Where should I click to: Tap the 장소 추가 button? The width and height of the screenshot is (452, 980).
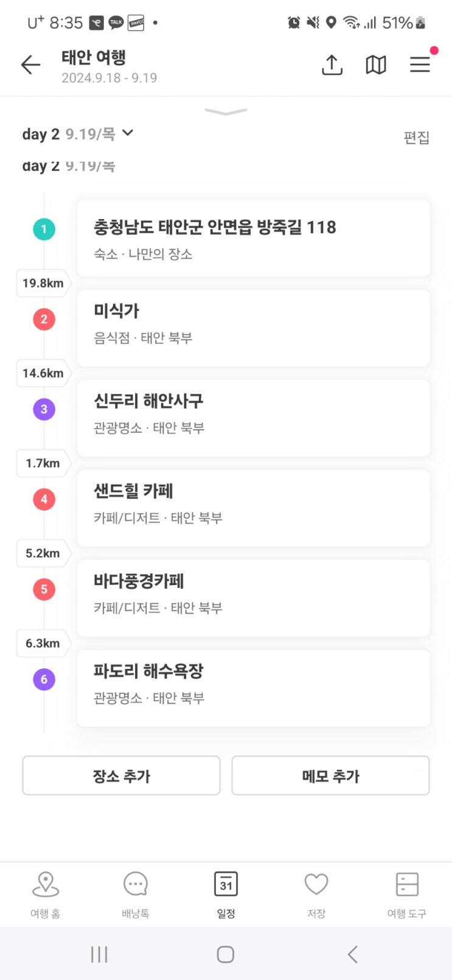point(121,775)
